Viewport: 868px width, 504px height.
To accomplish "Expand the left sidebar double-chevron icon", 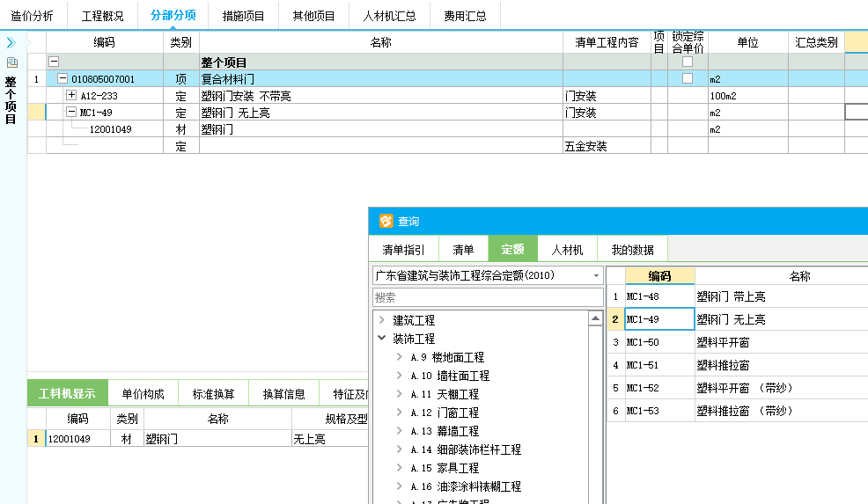I will [x=11, y=42].
